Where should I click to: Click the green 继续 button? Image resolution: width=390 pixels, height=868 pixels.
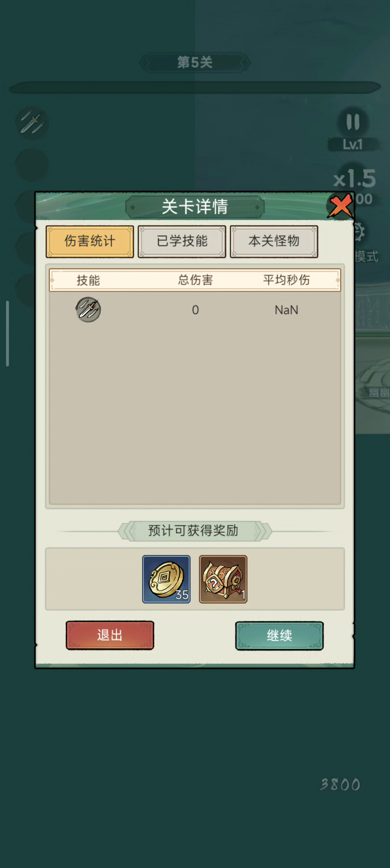tap(279, 636)
